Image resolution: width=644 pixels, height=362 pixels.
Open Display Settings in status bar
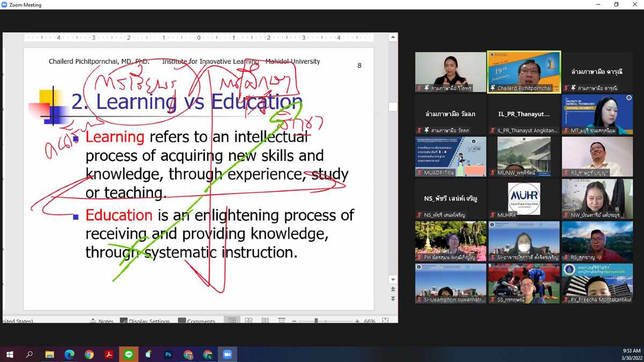pyautogui.click(x=145, y=321)
